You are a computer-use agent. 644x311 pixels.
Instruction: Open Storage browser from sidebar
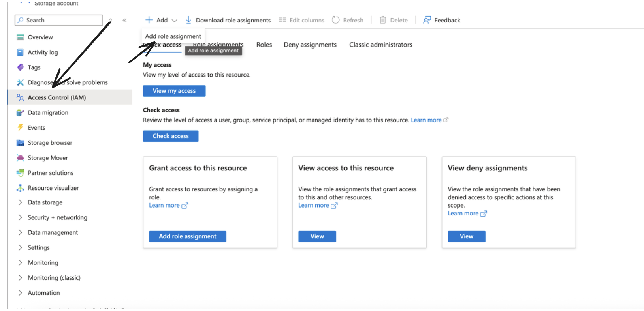[50, 143]
